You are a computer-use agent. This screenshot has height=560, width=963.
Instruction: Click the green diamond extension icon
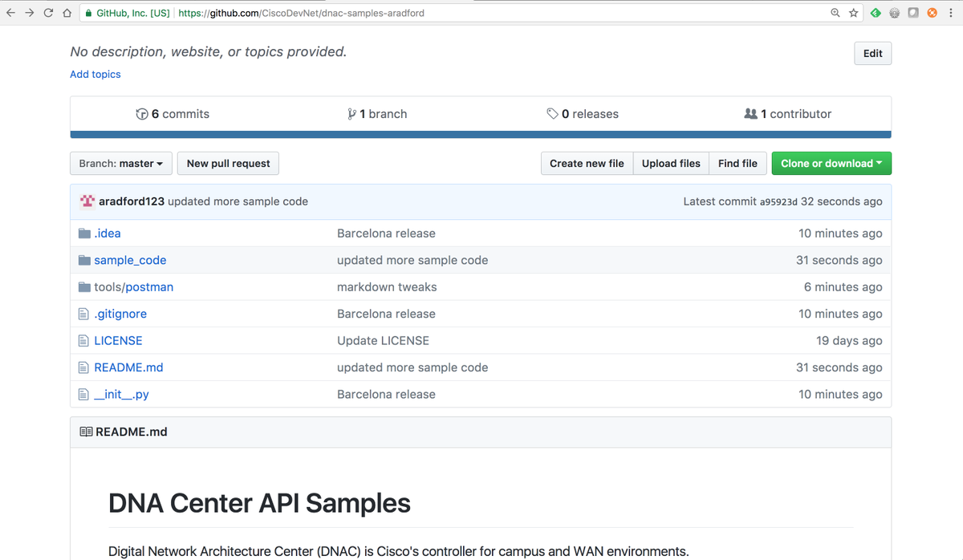[876, 13]
